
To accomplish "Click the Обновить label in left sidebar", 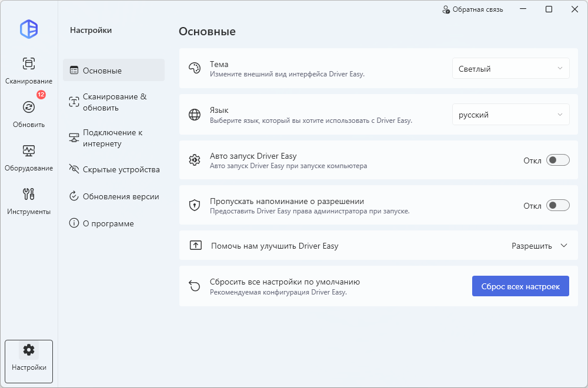I will (x=29, y=125).
